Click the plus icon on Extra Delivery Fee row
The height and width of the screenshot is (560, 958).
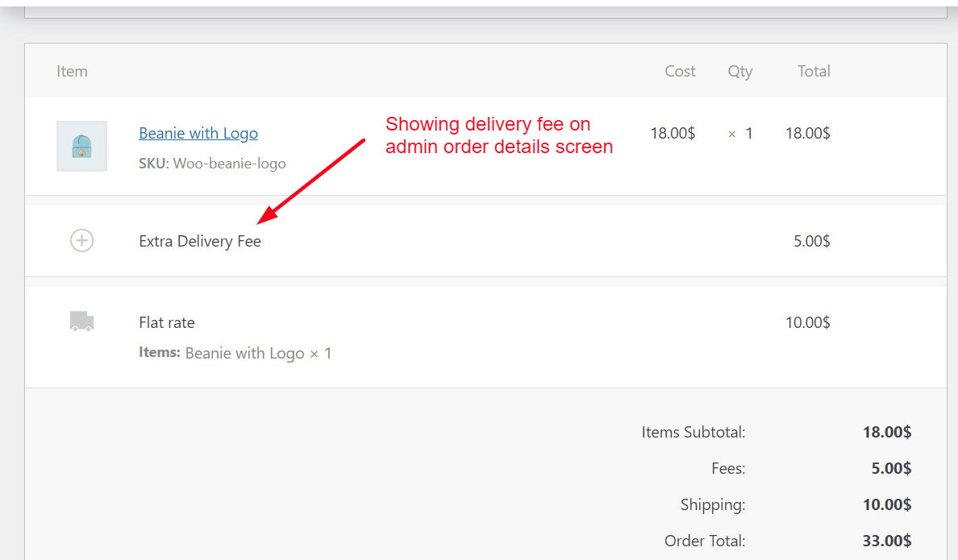click(81, 240)
